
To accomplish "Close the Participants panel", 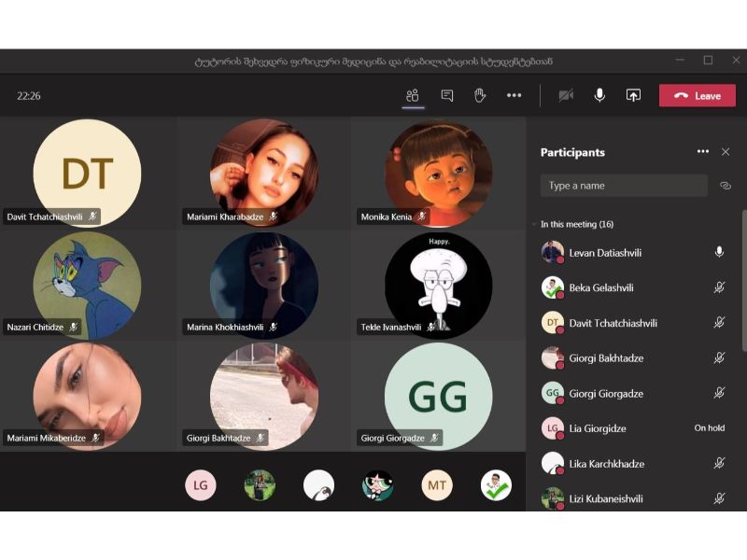I will (726, 152).
